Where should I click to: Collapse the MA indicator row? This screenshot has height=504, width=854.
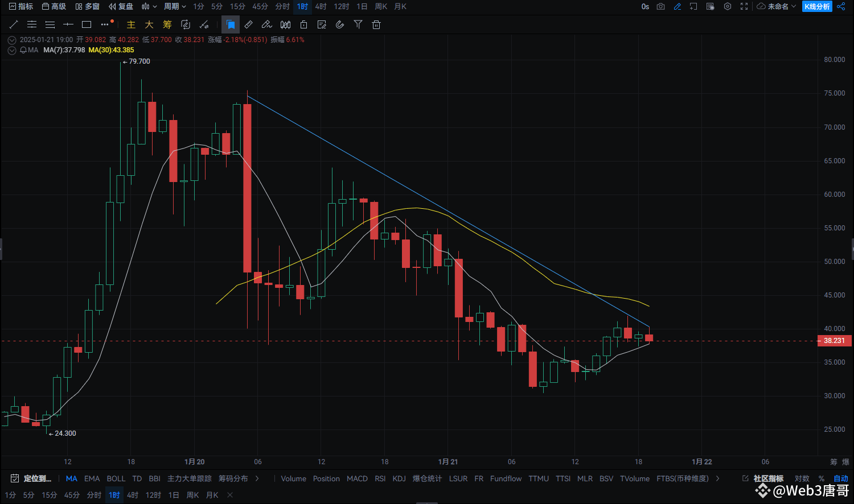pos(11,50)
